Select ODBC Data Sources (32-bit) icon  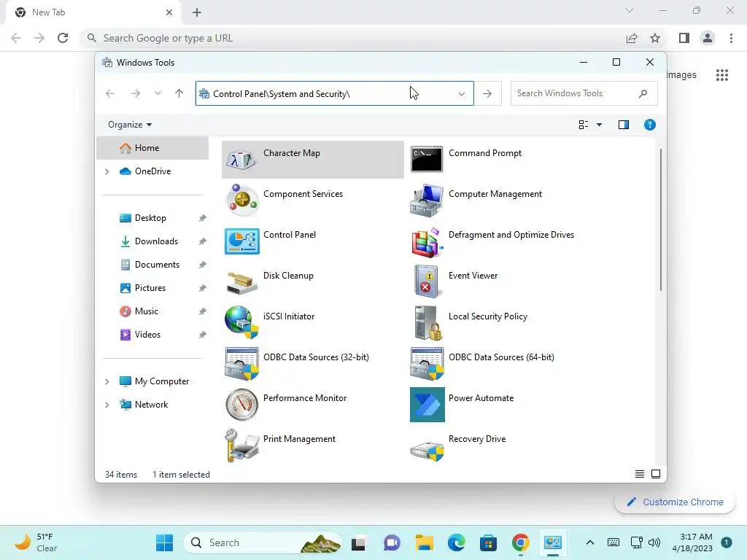[241, 364]
